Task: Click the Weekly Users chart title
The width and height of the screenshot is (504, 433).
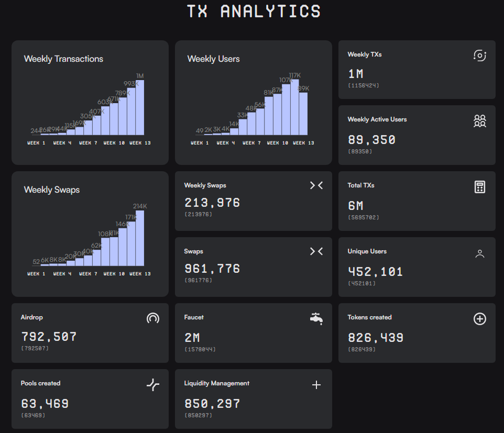Action: 214,59
